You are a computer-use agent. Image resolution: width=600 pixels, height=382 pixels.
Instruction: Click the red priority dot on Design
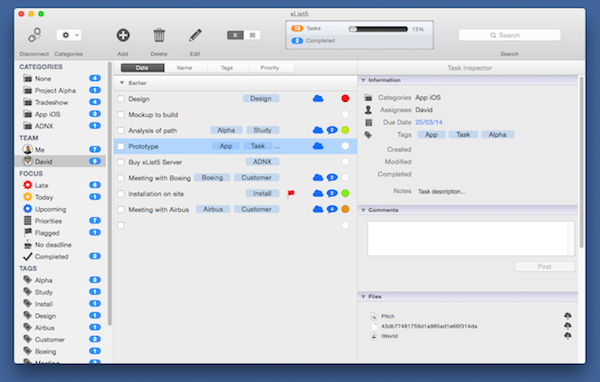pos(345,99)
